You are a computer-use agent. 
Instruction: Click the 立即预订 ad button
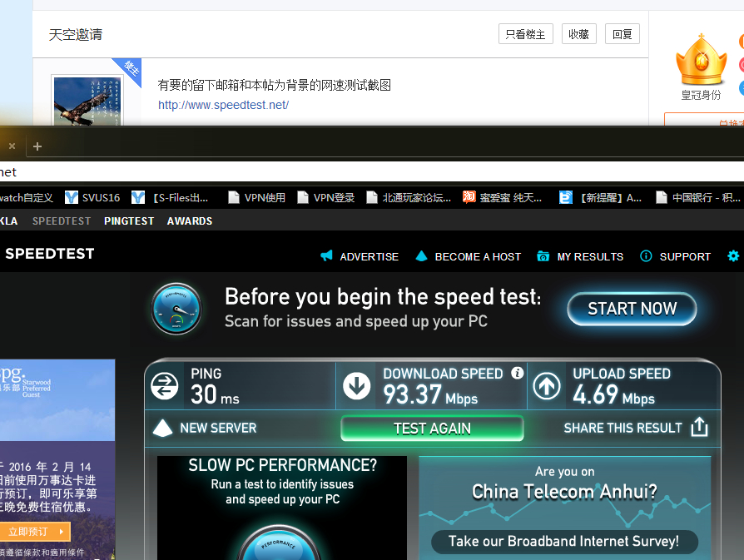coord(36,532)
